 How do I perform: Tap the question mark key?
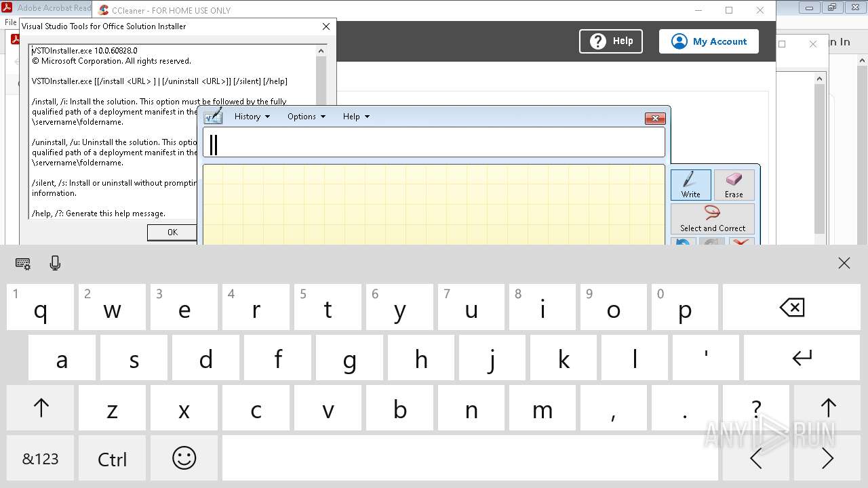(x=756, y=408)
